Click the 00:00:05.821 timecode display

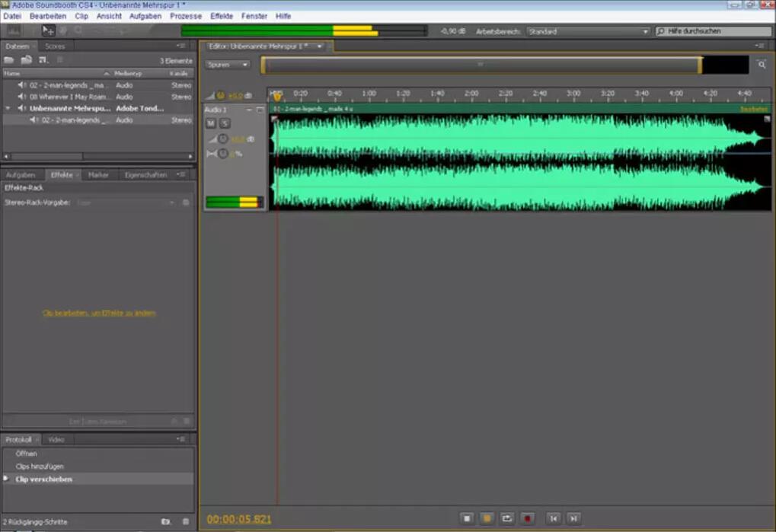tap(239, 519)
